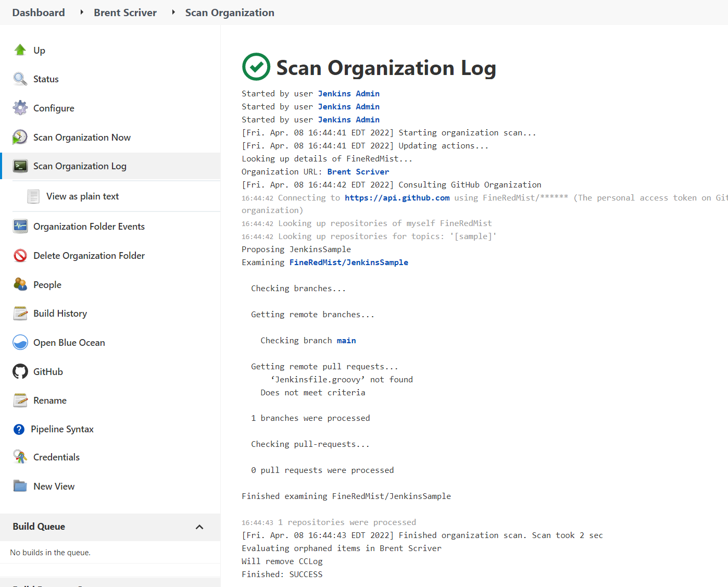
Task: Select New View link
Action: click(54, 486)
